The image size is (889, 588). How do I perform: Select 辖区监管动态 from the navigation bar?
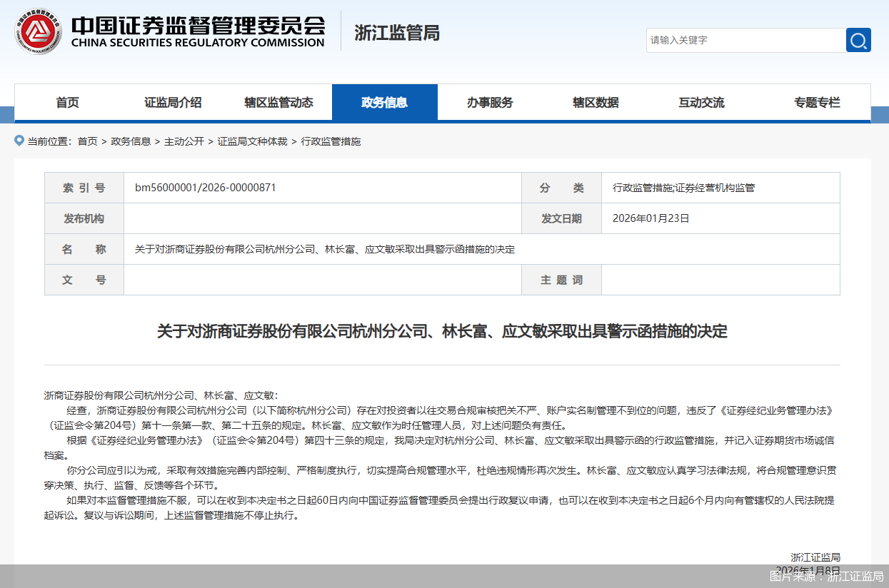tap(278, 102)
